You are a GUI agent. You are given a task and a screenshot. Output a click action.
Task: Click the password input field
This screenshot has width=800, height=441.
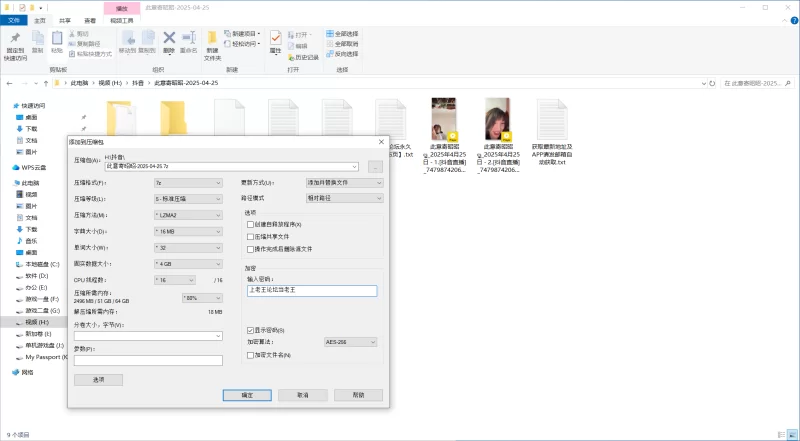click(312, 291)
